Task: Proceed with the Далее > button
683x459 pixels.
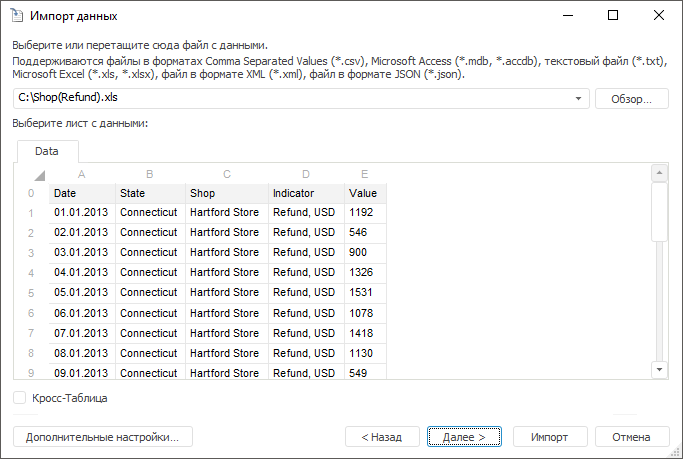Action: (464, 437)
